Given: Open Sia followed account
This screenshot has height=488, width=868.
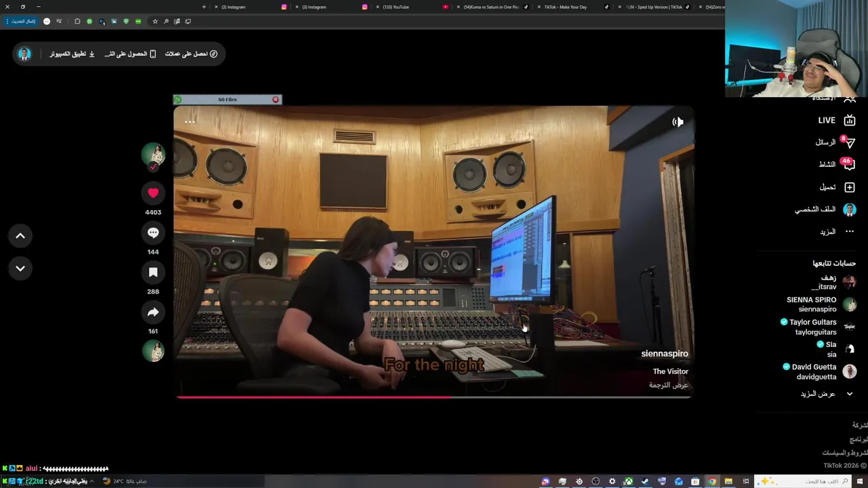Looking at the screenshot, I should [x=837, y=349].
